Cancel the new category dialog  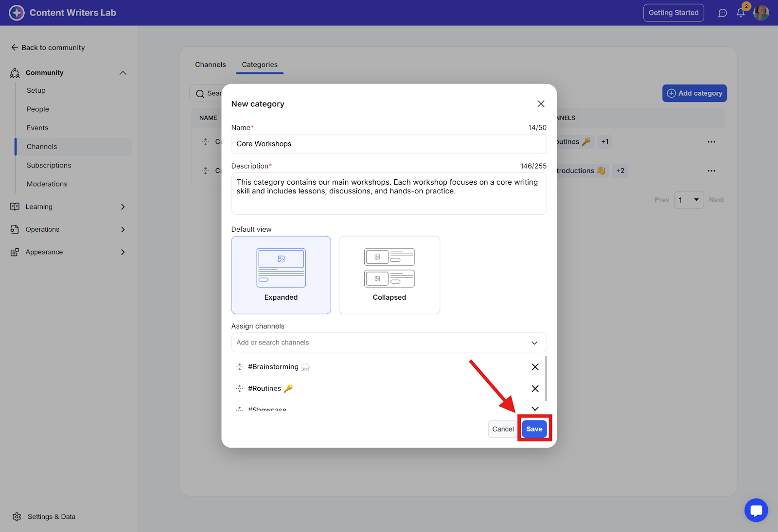(x=503, y=429)
